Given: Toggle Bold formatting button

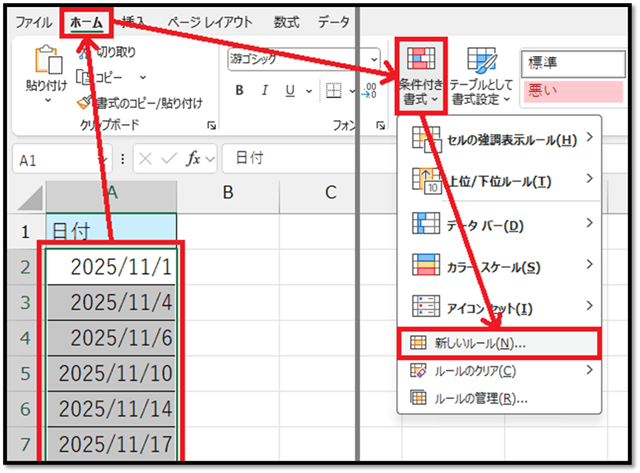Looking at the screenshot, I should pos(240,91).
